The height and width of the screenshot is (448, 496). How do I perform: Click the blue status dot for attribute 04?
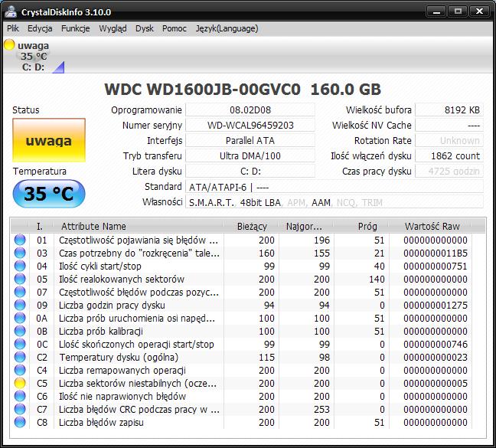pos(20,266)
